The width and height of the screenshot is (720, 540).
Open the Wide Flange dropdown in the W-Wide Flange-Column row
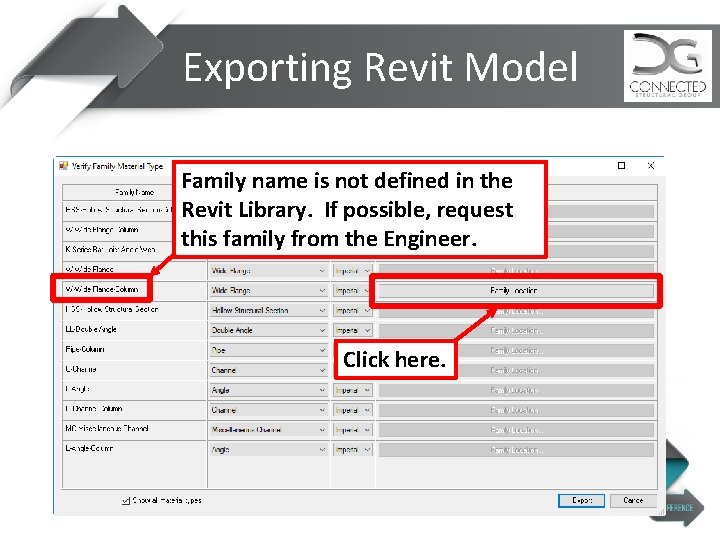click(x=268, y=290)
